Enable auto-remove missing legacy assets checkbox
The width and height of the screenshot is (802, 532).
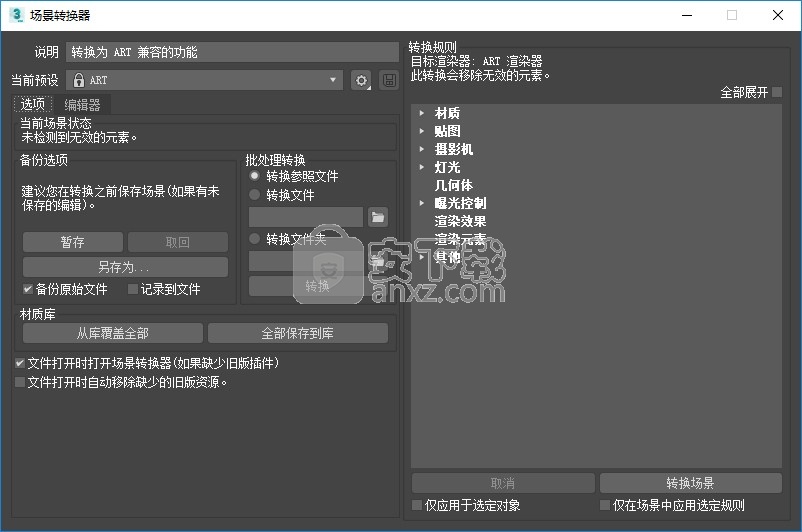[19, 382]
